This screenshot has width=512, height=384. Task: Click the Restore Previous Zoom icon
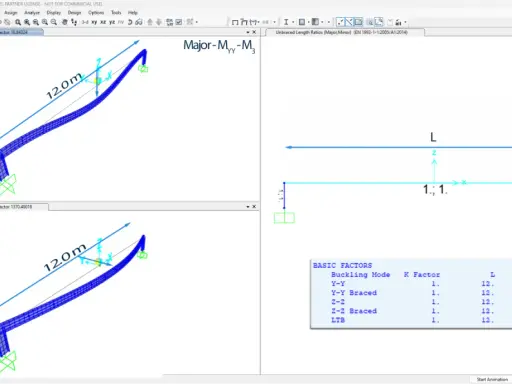[36, 22]
